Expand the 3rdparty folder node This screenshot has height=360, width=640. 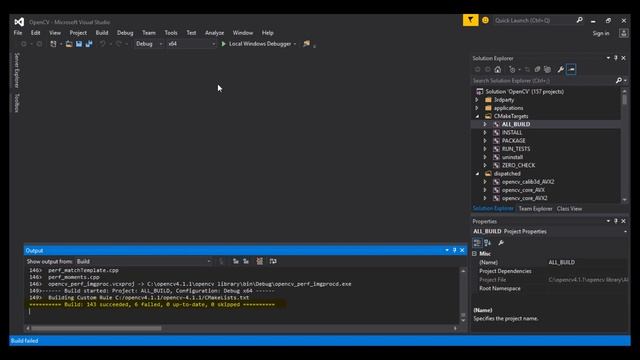[477, 100]
